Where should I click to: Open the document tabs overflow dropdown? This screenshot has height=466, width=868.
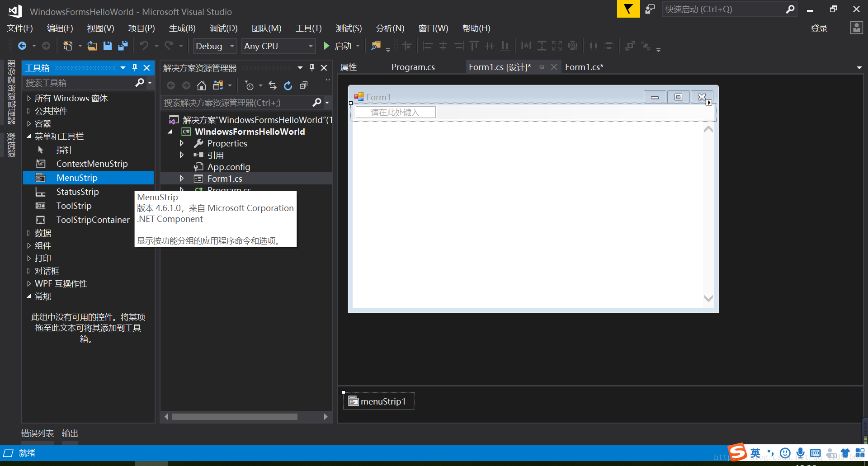pos(859,68)
